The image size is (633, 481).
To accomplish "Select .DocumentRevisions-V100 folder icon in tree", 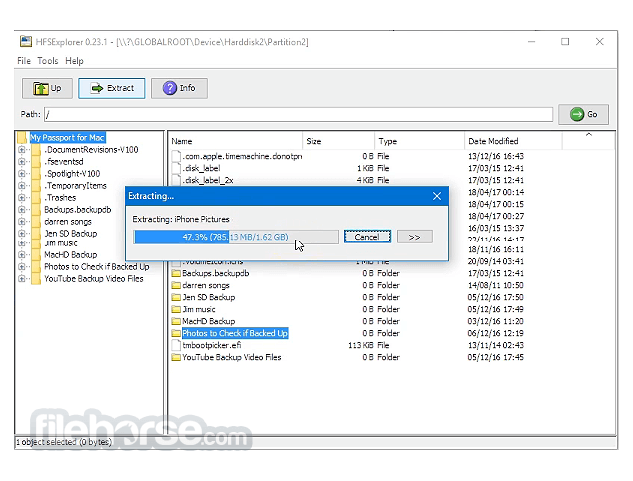I will tap(36, 150).
